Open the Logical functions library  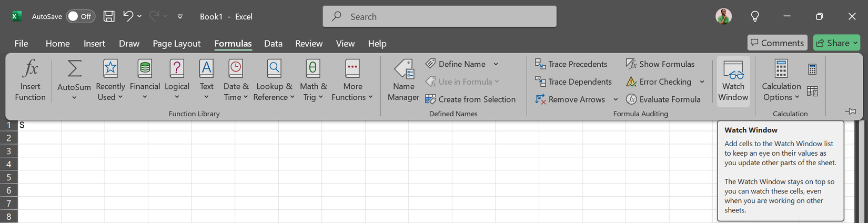177,80
